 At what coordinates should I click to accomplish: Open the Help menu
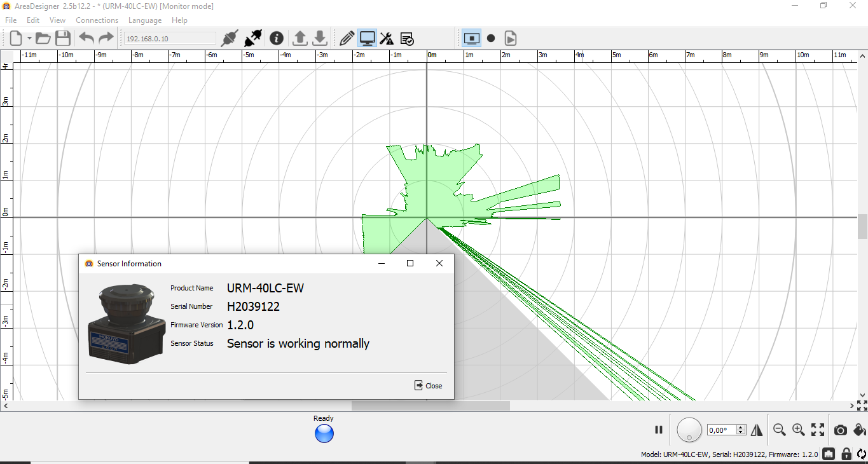(180, 20)
